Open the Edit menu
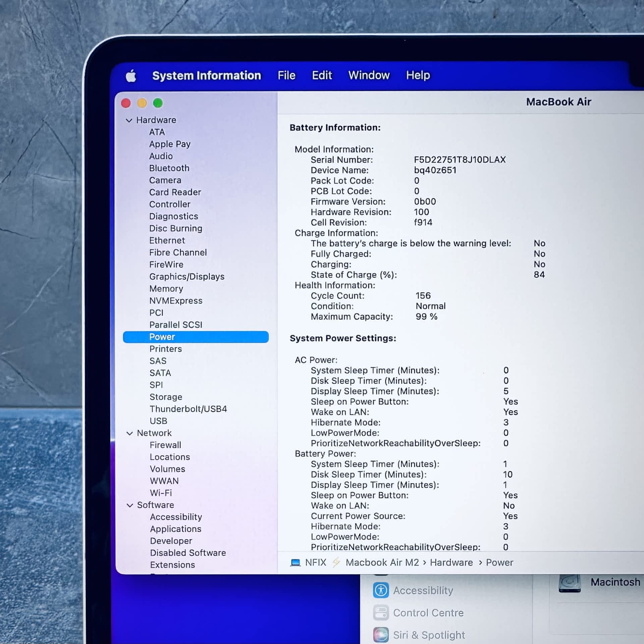 322,75
